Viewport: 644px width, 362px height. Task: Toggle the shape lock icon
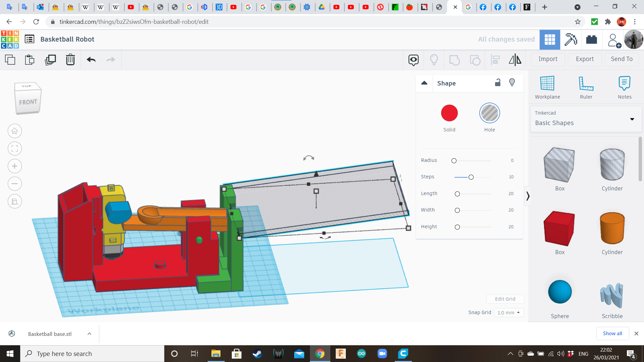tap(498, 82)
